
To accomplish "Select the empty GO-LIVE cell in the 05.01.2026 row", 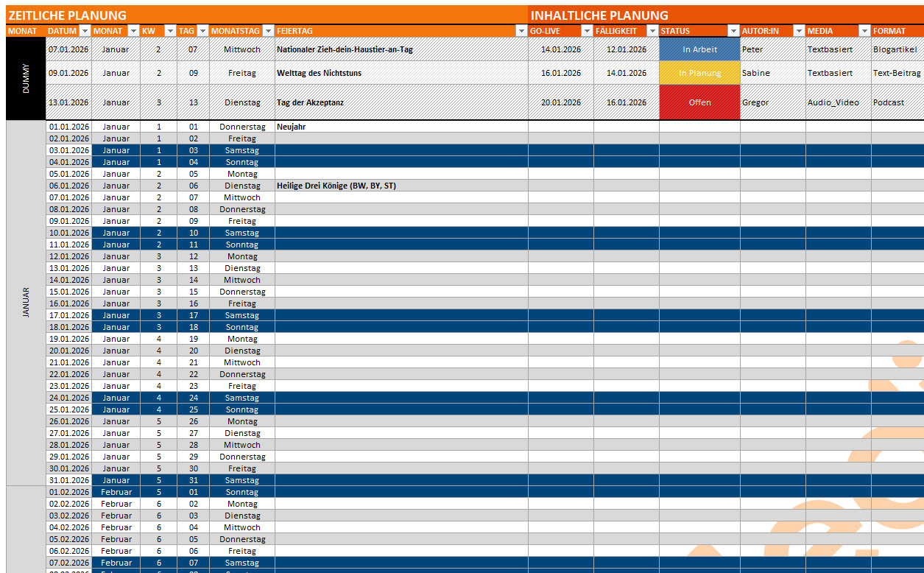I will (x=561, y=174).
